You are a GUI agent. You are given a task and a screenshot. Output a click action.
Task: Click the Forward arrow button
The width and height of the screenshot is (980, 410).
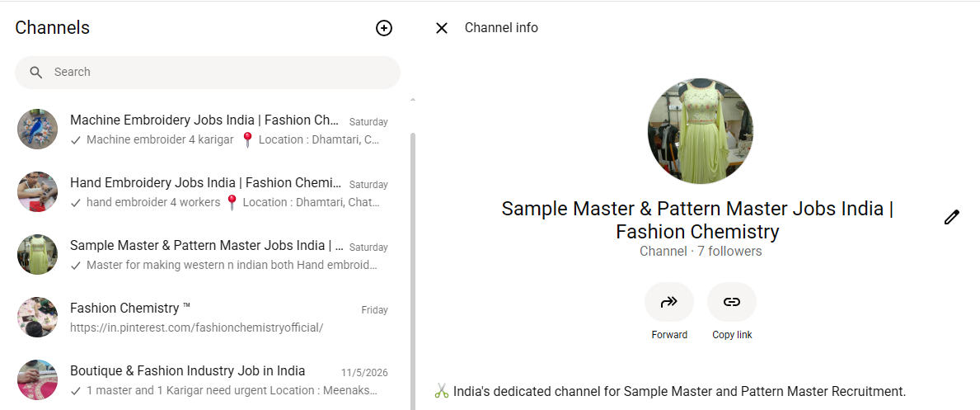pos(668,302)
